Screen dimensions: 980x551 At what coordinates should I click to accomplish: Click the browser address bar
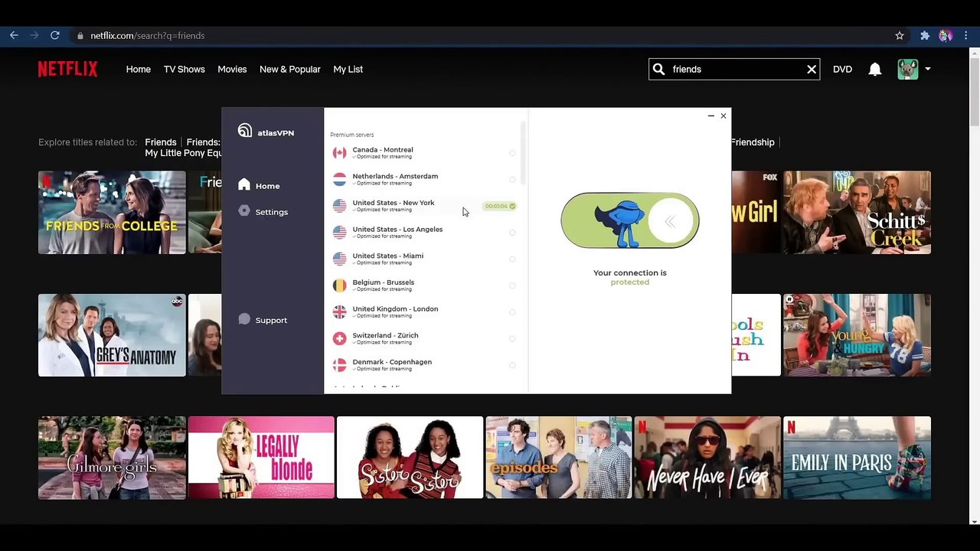[x=490, y=35]
